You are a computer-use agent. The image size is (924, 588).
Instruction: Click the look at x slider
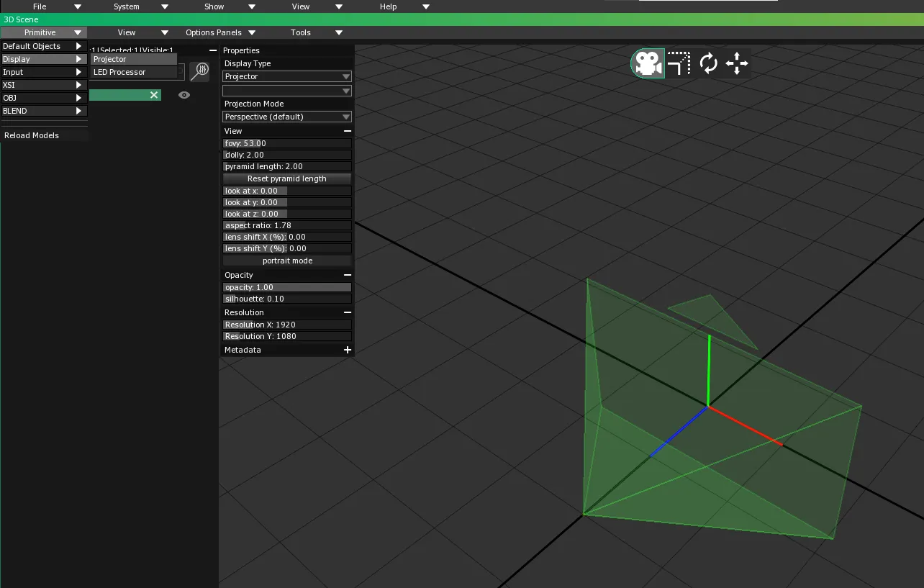[287, 191]
